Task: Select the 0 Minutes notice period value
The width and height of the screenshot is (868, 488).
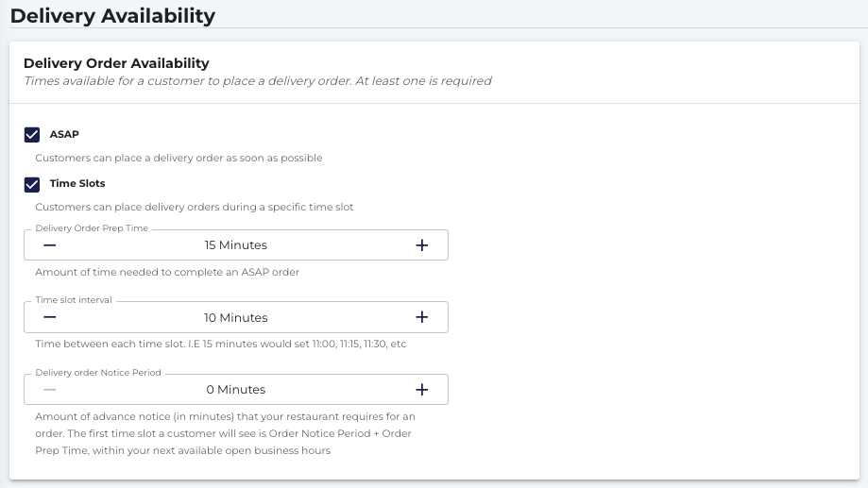Action: tap(236, 390)
